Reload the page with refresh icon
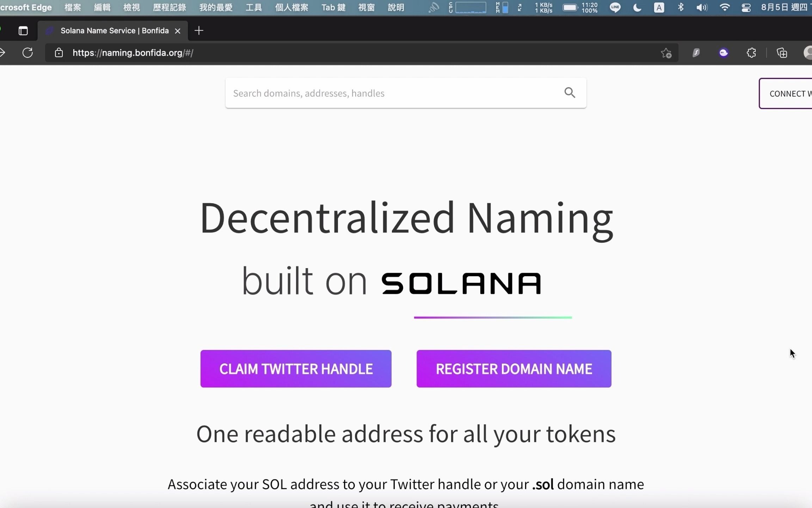812x508 pixels. point(27,53)
